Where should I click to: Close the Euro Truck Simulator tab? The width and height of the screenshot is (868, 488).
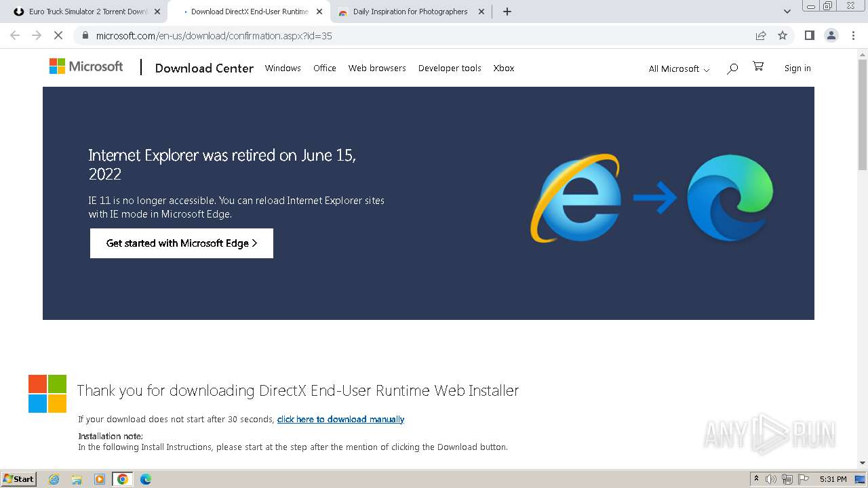coord(157,12)
